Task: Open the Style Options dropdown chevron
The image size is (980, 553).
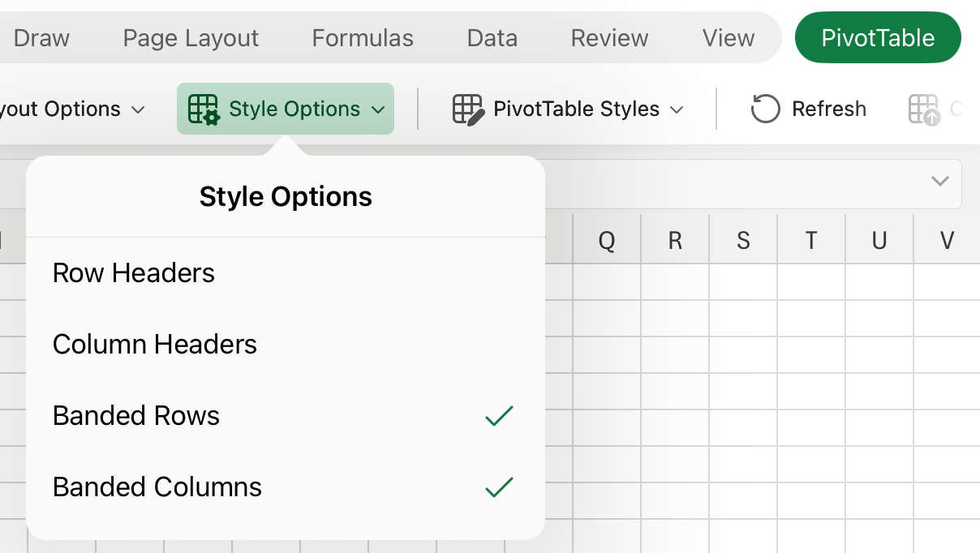Action: coord(377,108)
